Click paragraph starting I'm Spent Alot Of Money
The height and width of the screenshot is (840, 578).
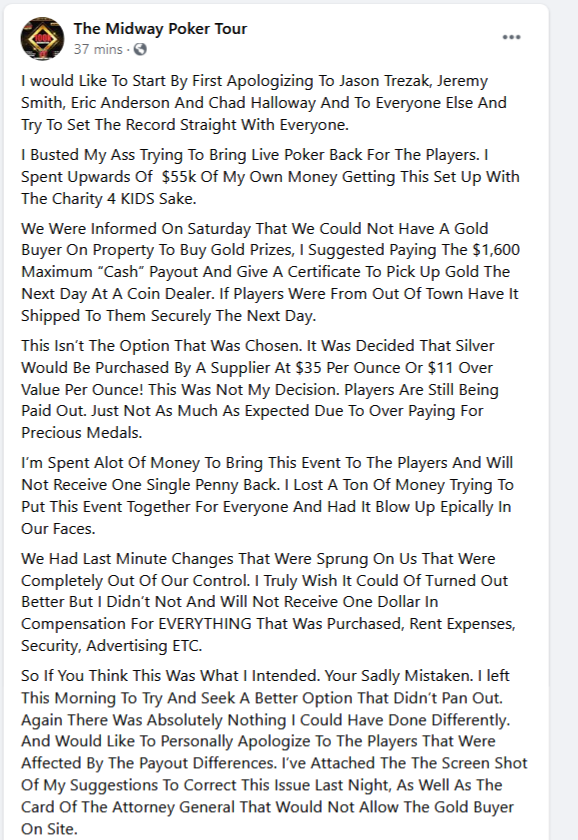pos(267,496)
